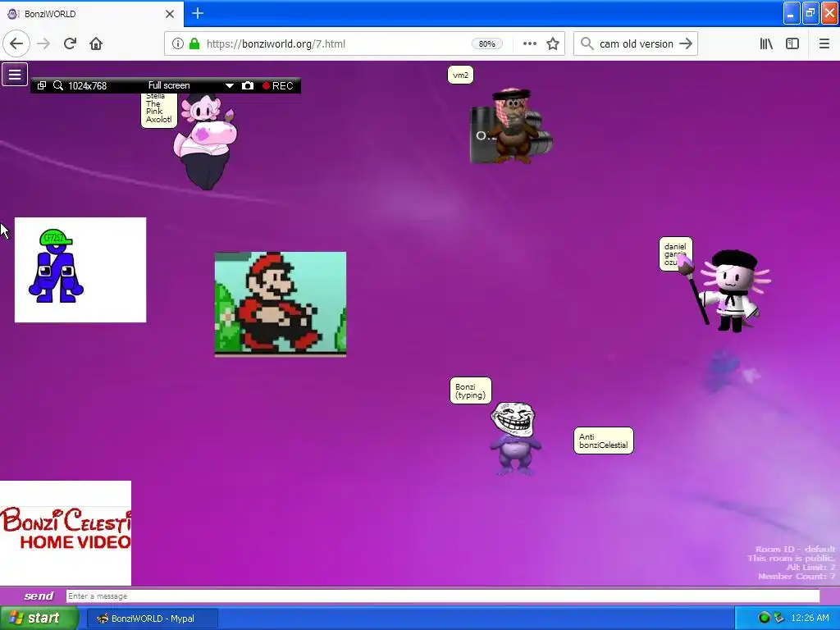Click the Enter a message input field

pyautogui.click(x=442, y=596)
